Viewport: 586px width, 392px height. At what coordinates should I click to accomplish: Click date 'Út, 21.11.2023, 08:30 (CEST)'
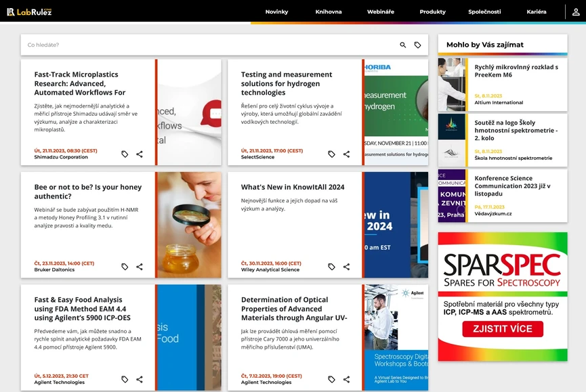pyautogui.click(x=66, y=151)
